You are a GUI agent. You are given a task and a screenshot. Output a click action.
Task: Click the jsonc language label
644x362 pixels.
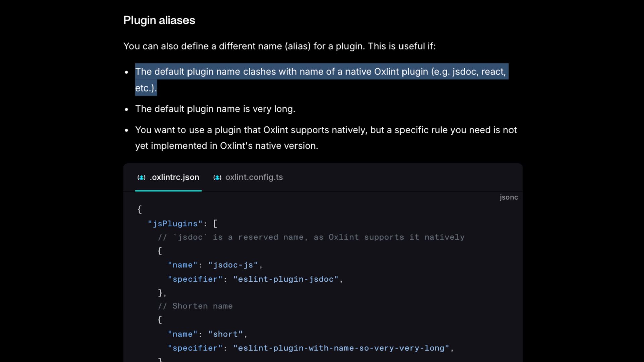coord(508,197)
